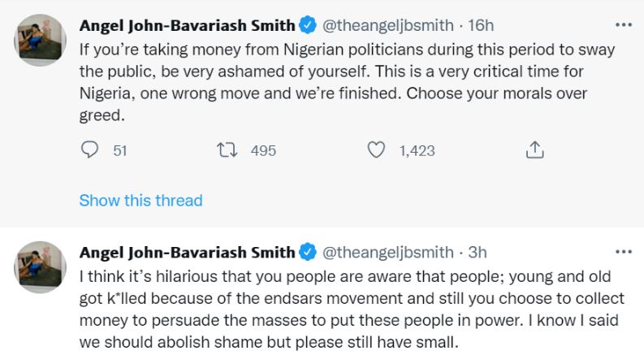Click the Show this thread link
The image size is (644, 355).
[140, 200]
